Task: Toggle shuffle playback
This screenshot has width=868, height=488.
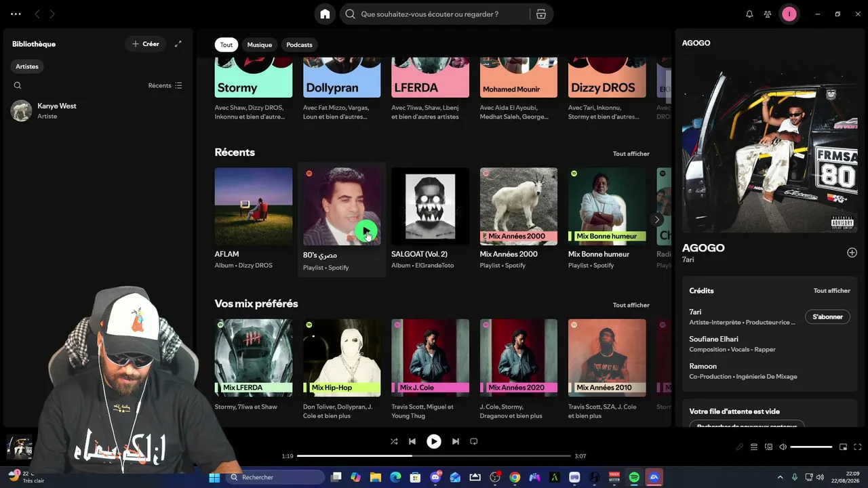Action: tap(394, 441)
